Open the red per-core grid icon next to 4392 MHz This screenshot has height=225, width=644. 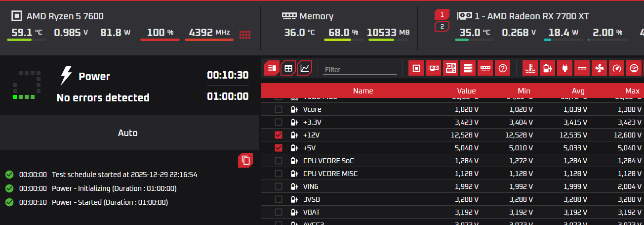pyautogui.click(x=245, y=34)
